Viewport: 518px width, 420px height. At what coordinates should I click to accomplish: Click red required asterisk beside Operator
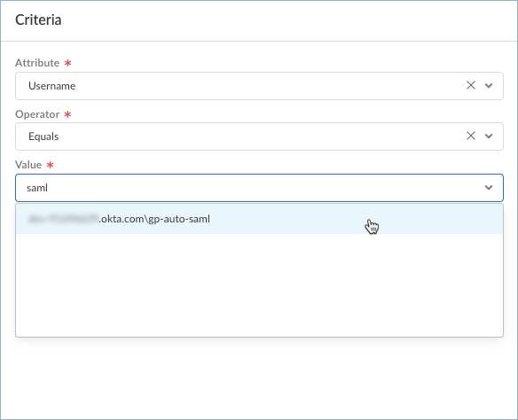coord(67,114)
